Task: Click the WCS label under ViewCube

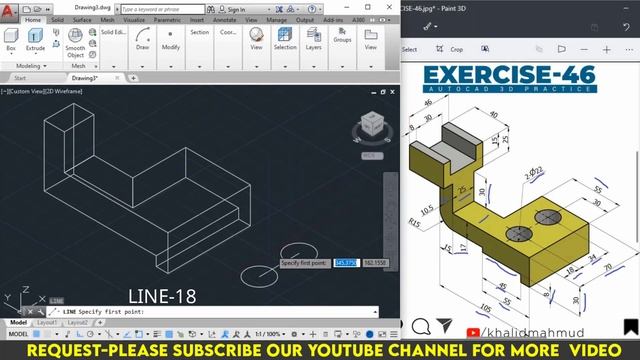Action: pyautogui.click(x=372, y=156)
